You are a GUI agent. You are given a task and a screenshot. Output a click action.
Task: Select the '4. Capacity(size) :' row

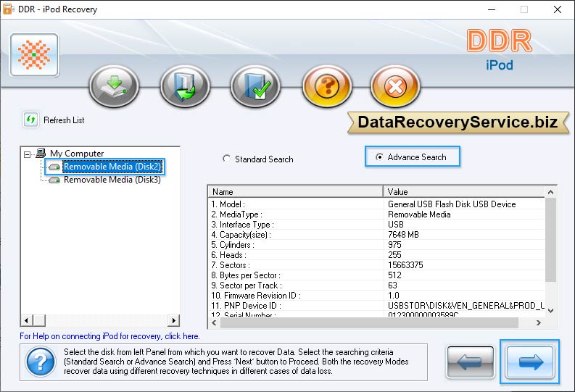coord(376,235)
